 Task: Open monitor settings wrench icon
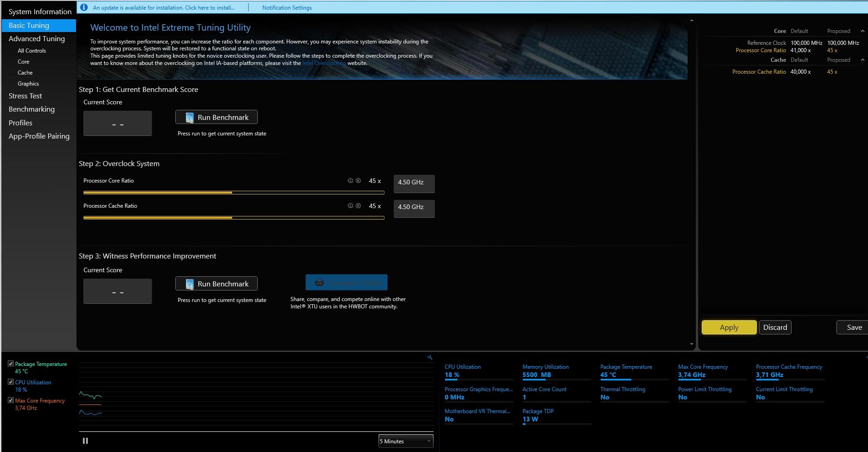pos(430,357)
